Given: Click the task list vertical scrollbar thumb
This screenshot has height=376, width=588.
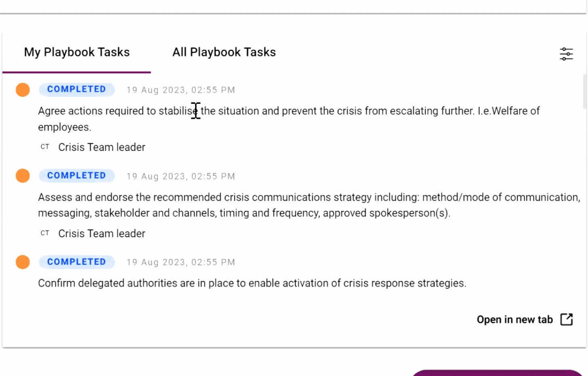Looking at the screenshot, I should (585, 92).
